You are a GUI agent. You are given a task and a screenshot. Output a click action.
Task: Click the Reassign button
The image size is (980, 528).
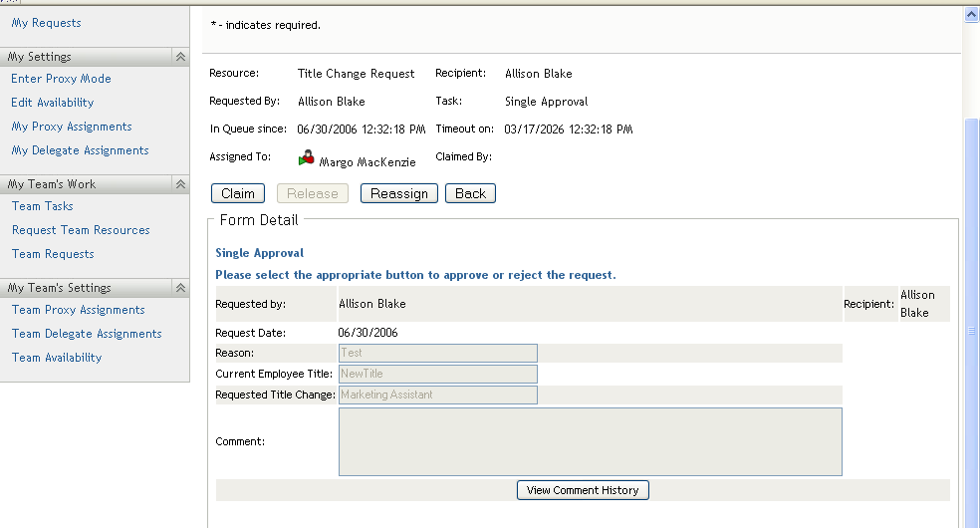point(398,193)
